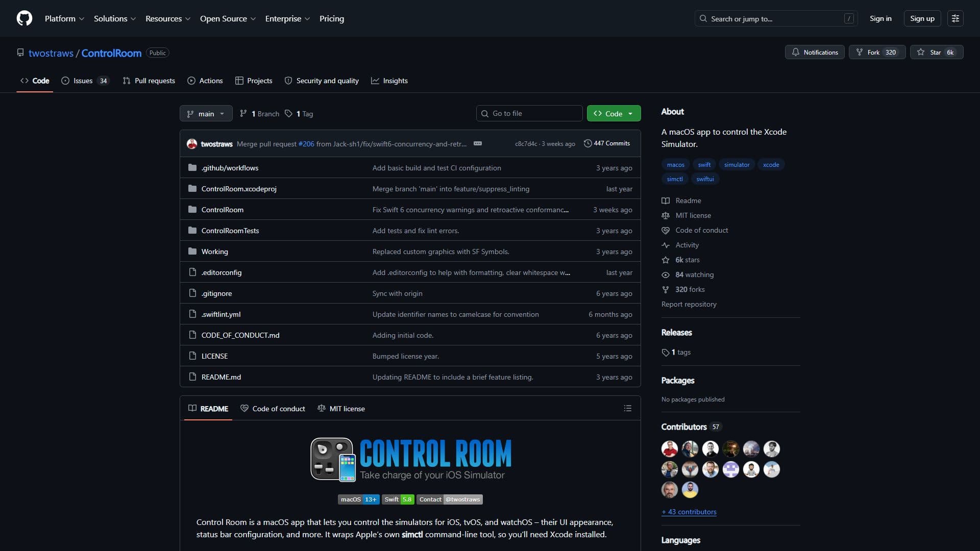Screen dimensions: 980x551
Task: Click the swift topic tag
Action: [x=704, y=164]
